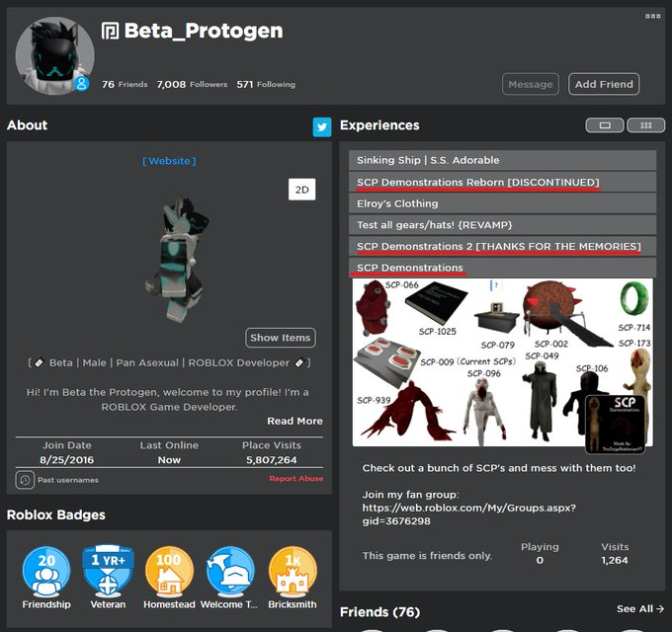Expand Test all gears/hats! {REVAMP} entry
672x632 pixels.
502,225
